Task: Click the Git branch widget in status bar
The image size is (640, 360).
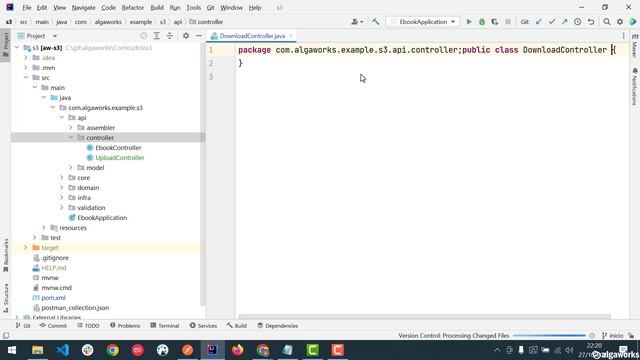Action: click(x=613, y=336)
